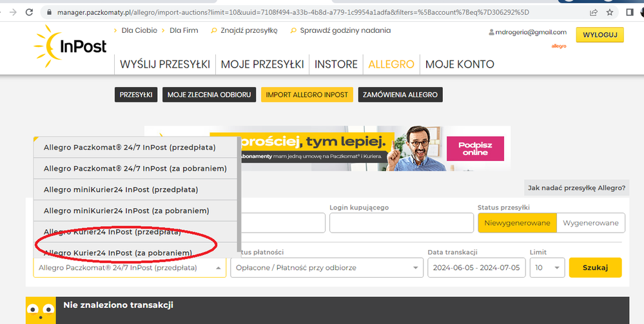Click Data transakcji date range field
Viewport: 644px width, 324px height.
[x=476, y=268]
